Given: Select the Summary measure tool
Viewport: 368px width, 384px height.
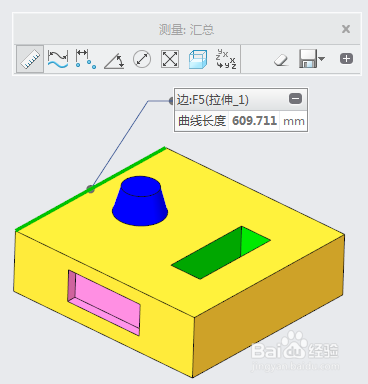Looking at the screenshot, I should tap(30, 59).
